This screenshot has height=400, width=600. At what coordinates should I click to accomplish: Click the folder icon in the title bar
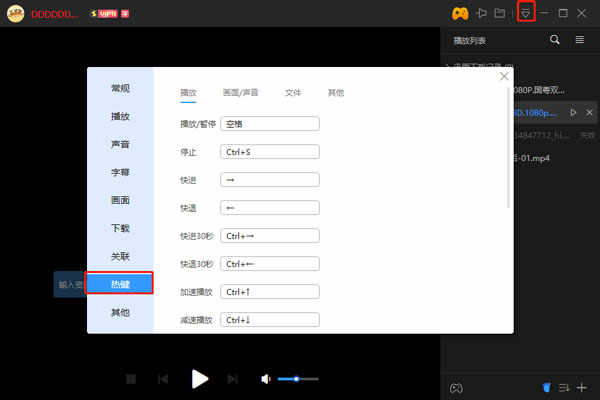click(500, 13)
